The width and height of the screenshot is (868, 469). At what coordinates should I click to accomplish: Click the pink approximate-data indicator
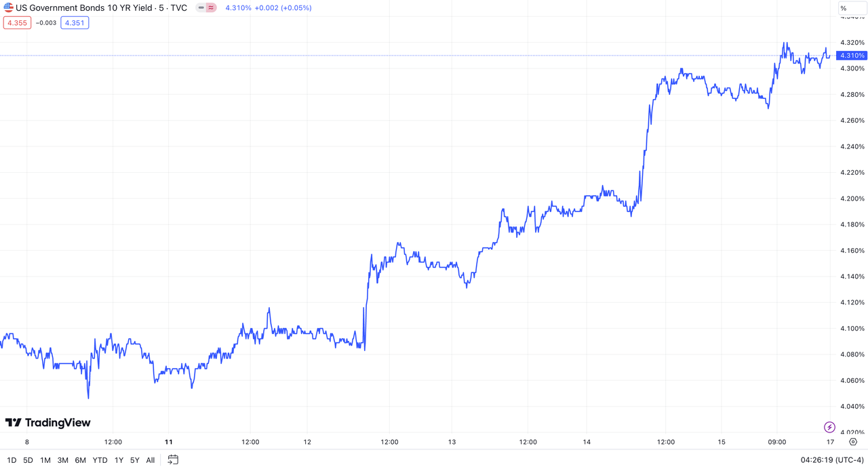pyautogui.click(x=211, y=8)
